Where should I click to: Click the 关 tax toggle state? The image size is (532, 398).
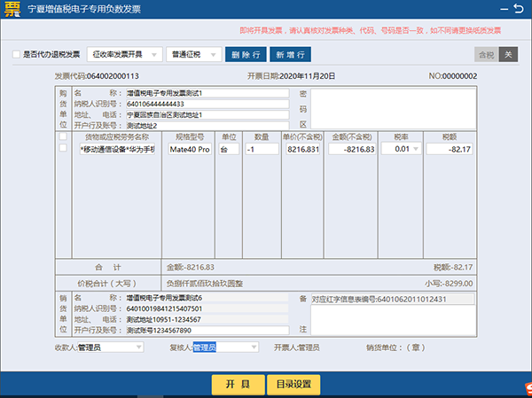point(508,54)
